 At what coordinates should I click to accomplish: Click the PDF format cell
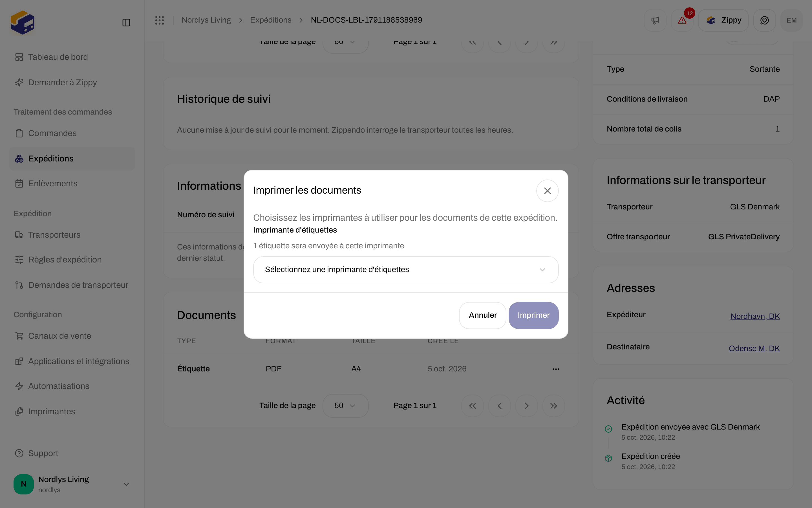(273, 369)
